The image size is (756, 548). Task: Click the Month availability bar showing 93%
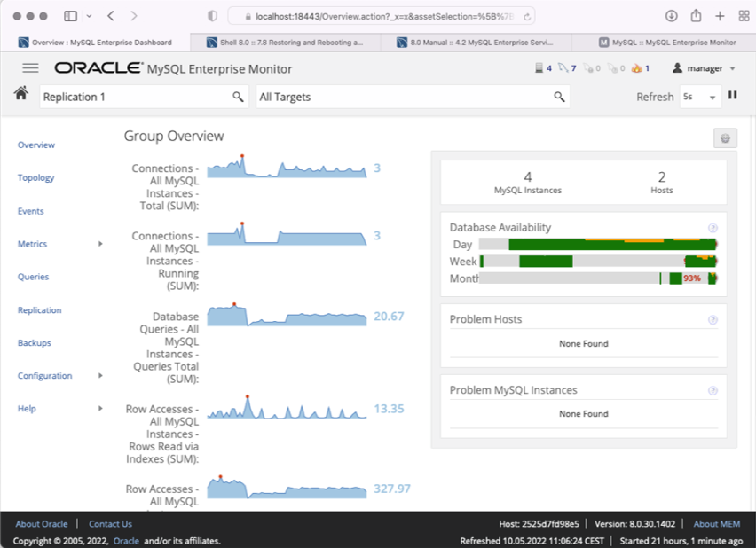click(598, 278)
